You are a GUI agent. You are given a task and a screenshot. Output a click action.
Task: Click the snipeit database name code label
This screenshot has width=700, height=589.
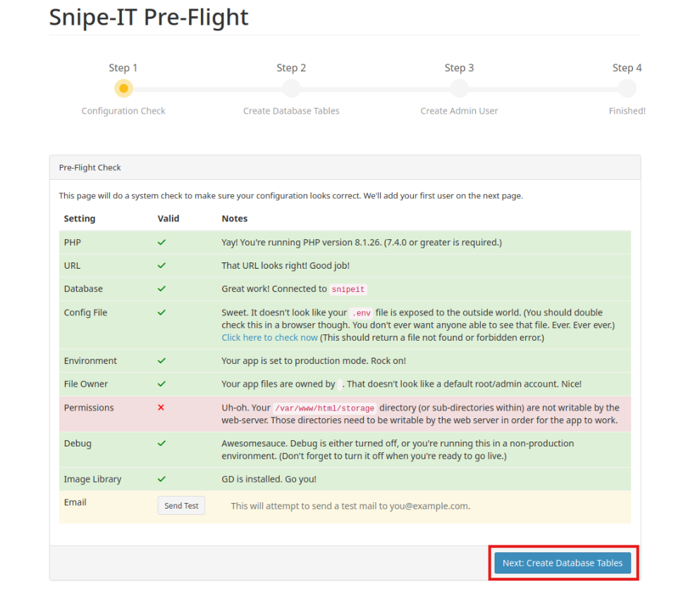pyautogui.click(x=348, y=289)
